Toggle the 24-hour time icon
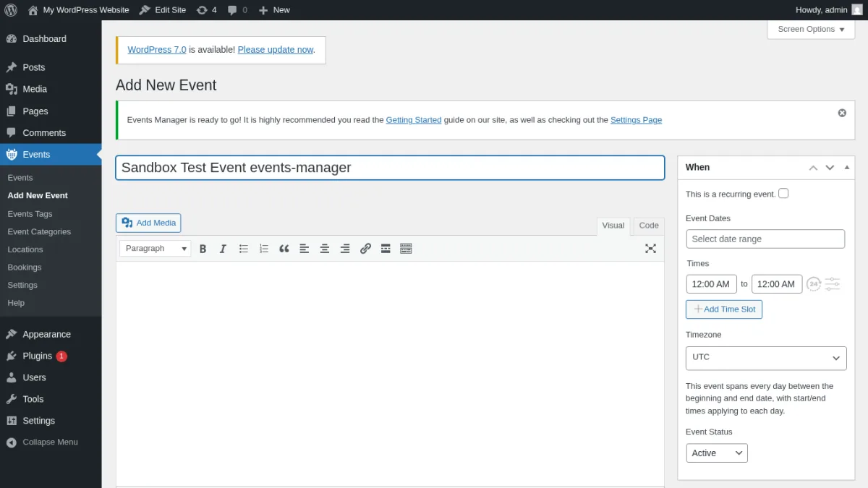Viewport: 868px width, 488px height. [814, 284]
